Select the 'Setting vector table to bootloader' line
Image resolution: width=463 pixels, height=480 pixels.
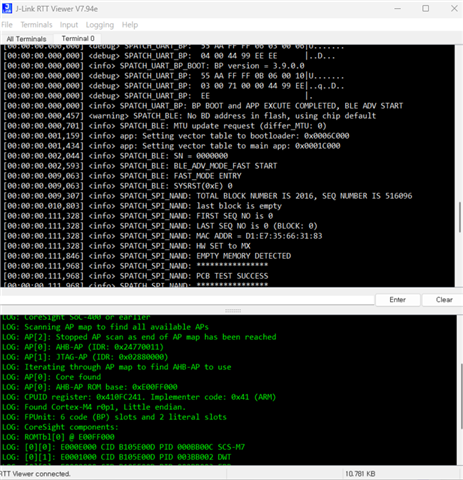(176, 136)
